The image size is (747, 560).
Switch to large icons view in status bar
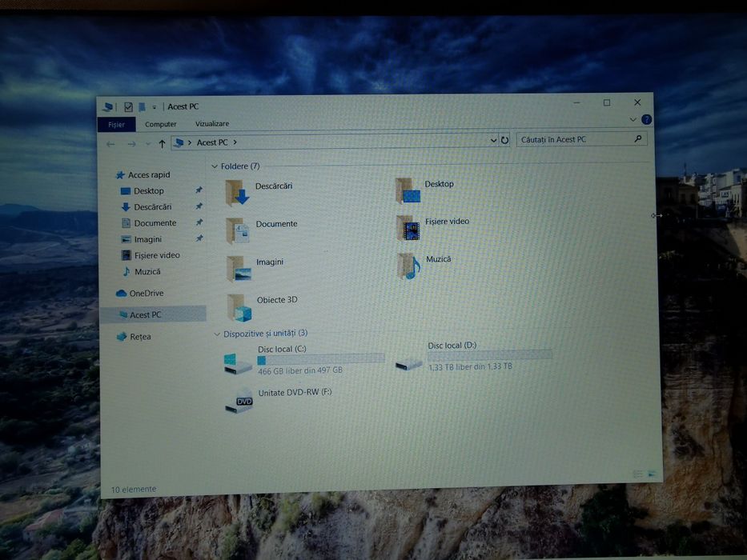652,474
